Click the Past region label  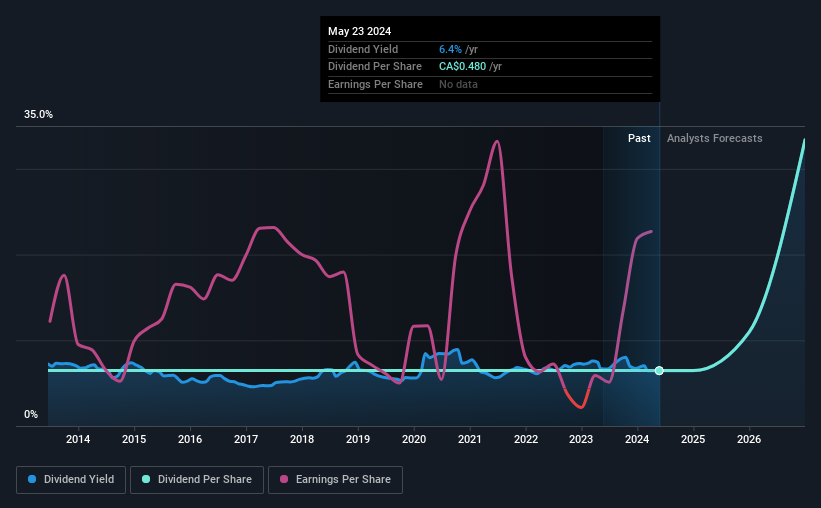tap(639, 138)
